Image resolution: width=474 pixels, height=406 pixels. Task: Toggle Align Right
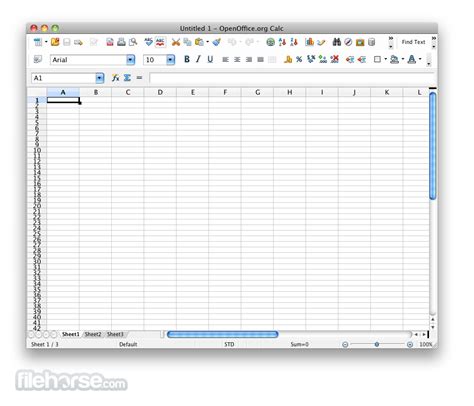coord(249,60)
